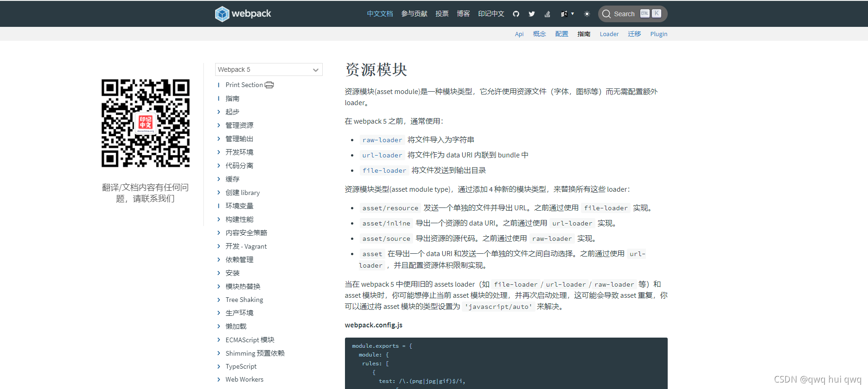
Task: Click the Search box
Action: (x=632, y=14)
